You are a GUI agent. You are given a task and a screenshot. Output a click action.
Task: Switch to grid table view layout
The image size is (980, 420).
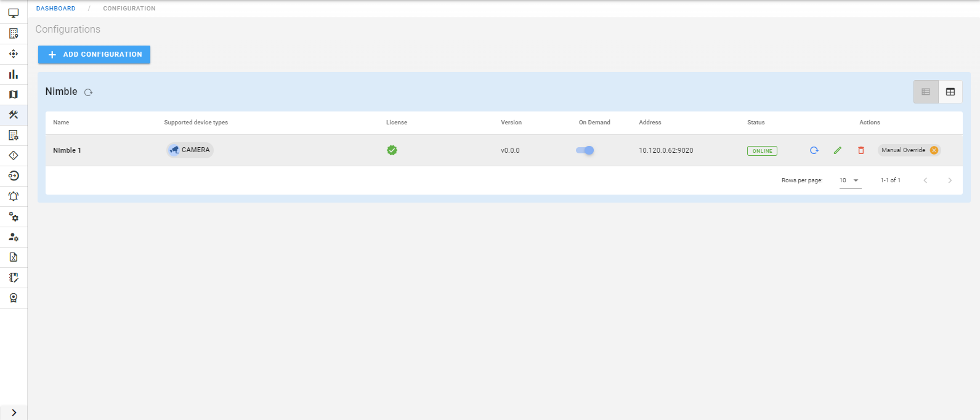pos(950,92)
